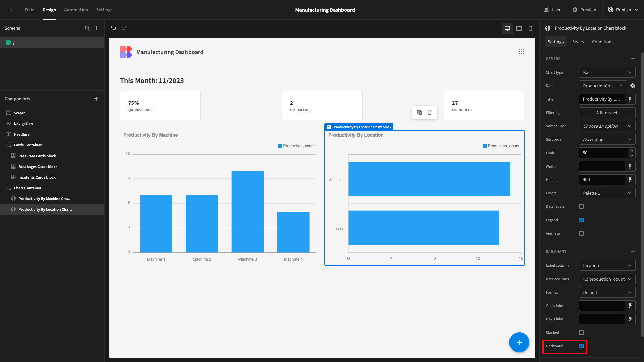Open the Label column dropdown
644x362 pixels.
pos(607,265)
